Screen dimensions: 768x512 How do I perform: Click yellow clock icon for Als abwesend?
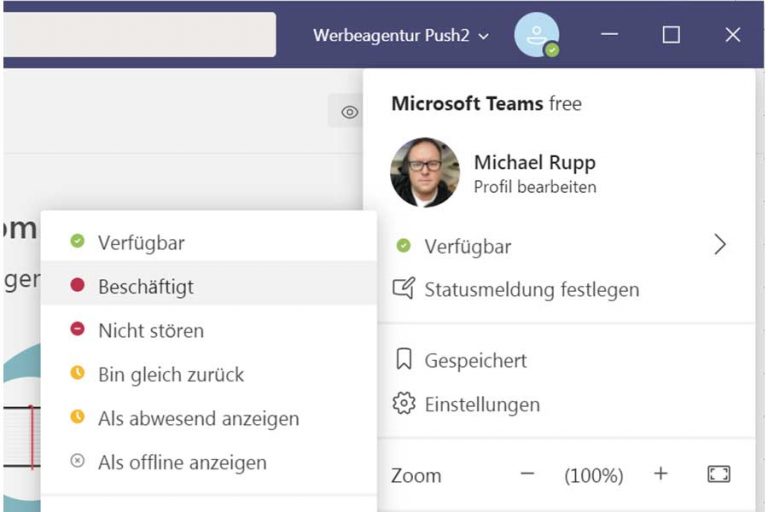[77, 416]
